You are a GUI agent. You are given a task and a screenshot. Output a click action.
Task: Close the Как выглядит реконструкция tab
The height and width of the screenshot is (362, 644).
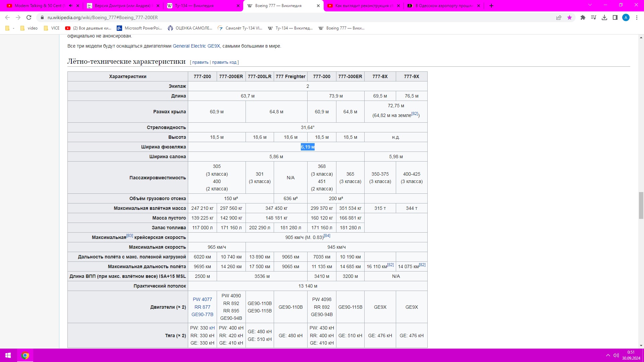pyautogui.click(x=398, y=6)
